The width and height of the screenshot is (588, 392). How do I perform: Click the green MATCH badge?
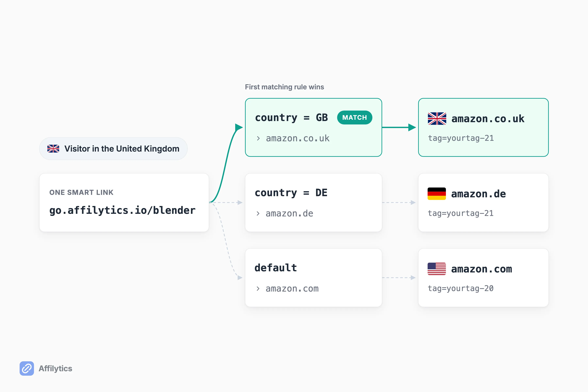point(354,117)
